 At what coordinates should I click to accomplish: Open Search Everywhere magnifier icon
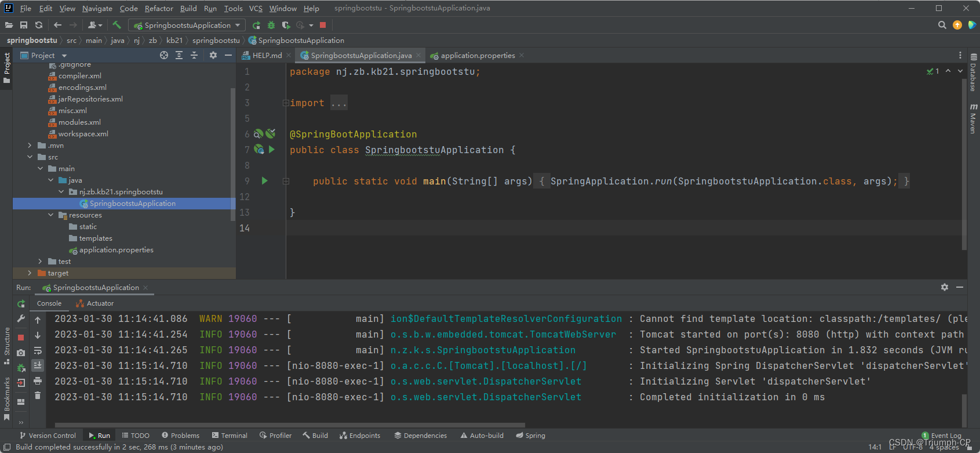(942, 25)
